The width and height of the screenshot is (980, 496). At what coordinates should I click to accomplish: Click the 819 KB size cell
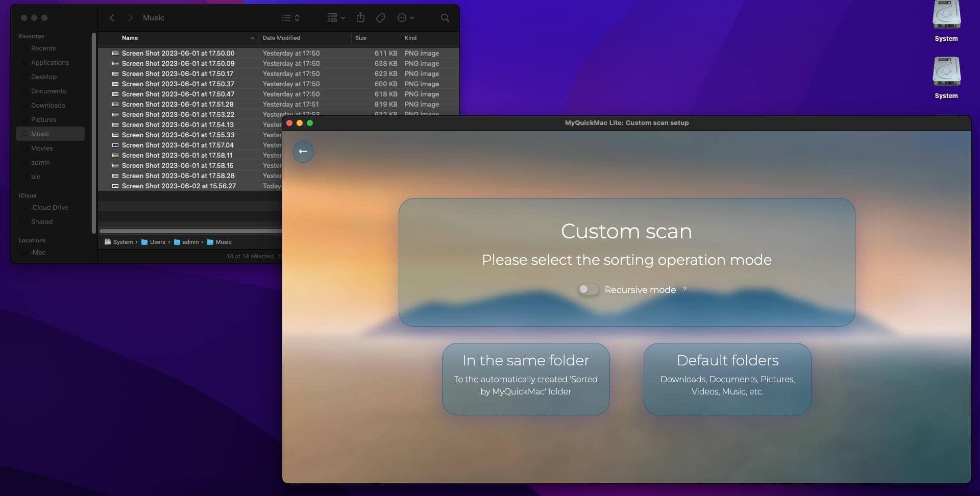(x=385, y=104)
